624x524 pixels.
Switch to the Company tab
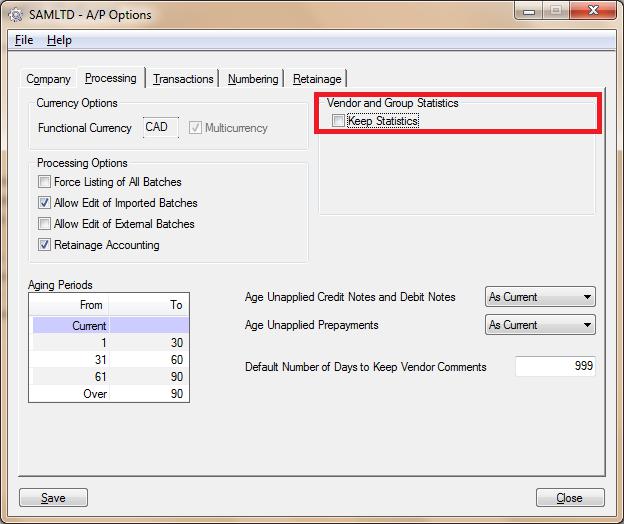pyautogui.click(x=48, y=79)
